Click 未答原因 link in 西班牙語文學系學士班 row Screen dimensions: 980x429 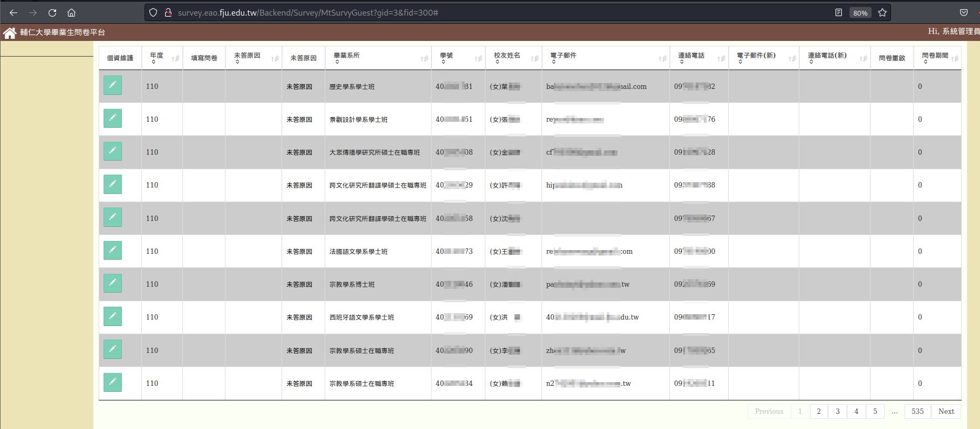pyautogui.click(x=299, y=317)
